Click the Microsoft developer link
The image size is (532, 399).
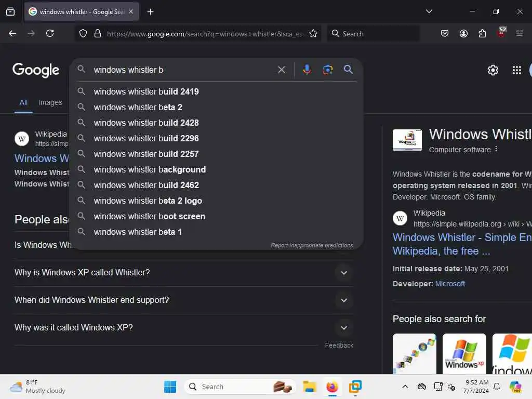tap(450, 284)
